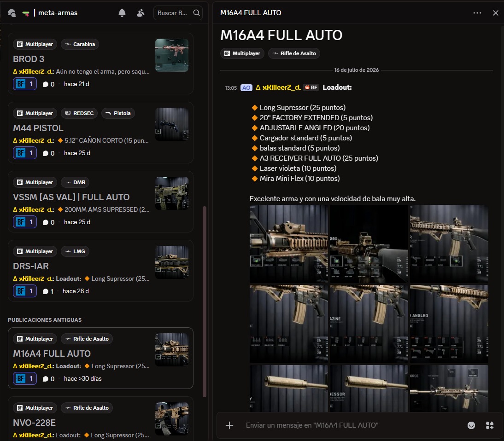Click the search magnifier icon

click(196, 13)
